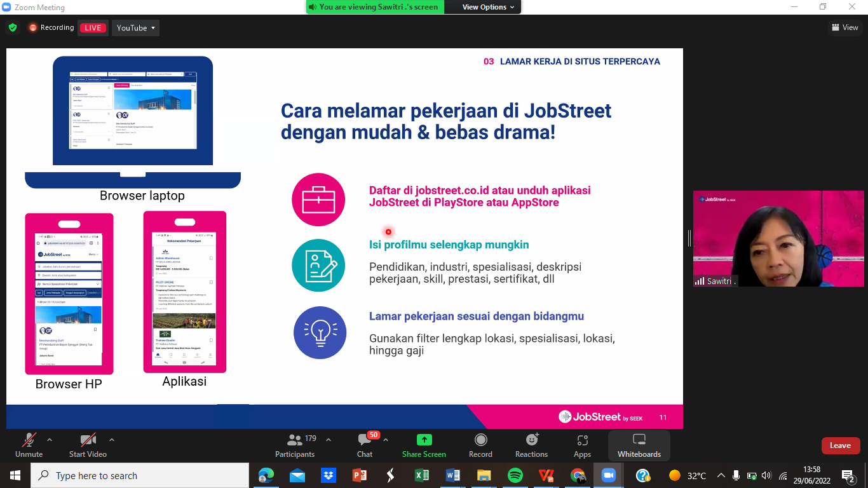Screen dimensions: 868x488
Task: Open the Participants panel
Action: click(294, 445)
